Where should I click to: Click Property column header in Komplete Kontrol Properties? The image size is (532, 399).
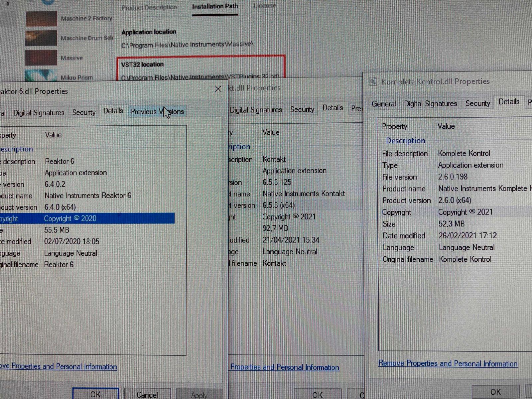click(x=394, y=126)
